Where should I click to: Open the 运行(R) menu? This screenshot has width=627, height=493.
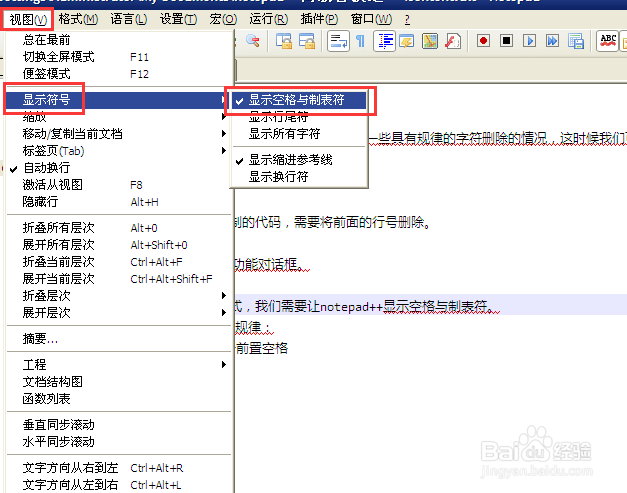(269, 19)
